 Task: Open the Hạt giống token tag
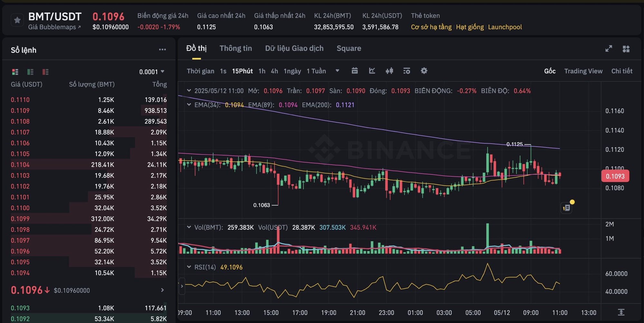(x=470, y=27)
